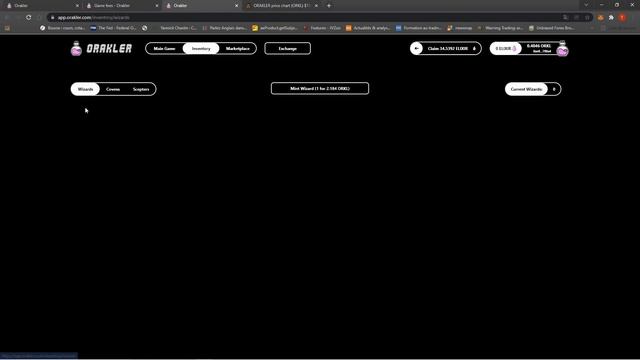
Task: Bookmark this page with the star icon
Action: point(587,18)
